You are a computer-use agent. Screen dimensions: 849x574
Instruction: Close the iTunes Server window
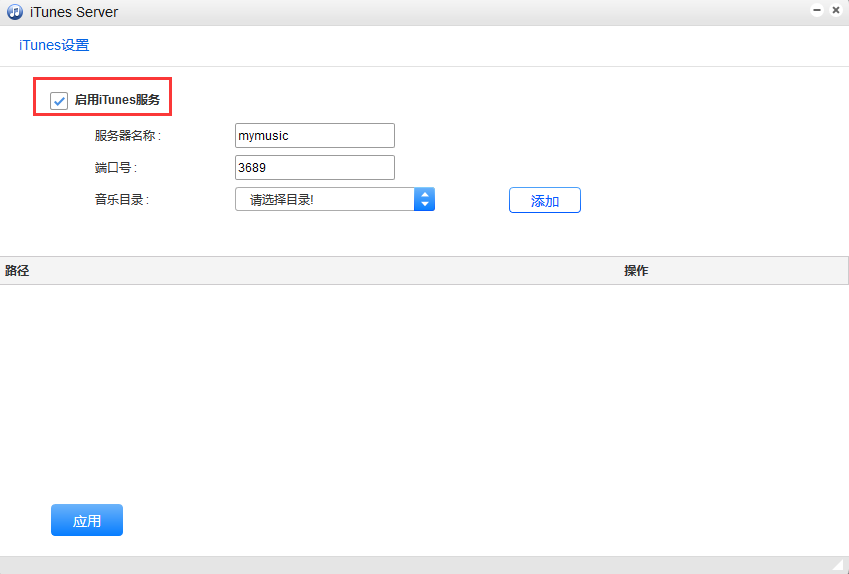835,10
